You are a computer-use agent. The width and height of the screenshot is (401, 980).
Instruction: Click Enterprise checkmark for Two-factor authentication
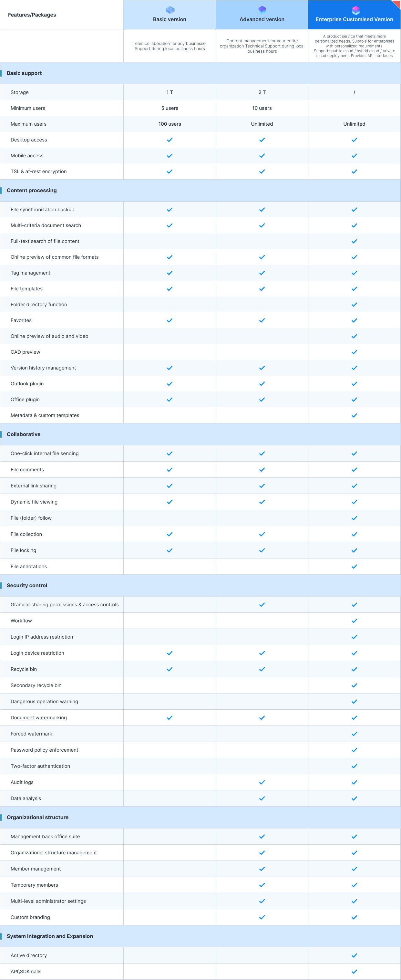354,766
